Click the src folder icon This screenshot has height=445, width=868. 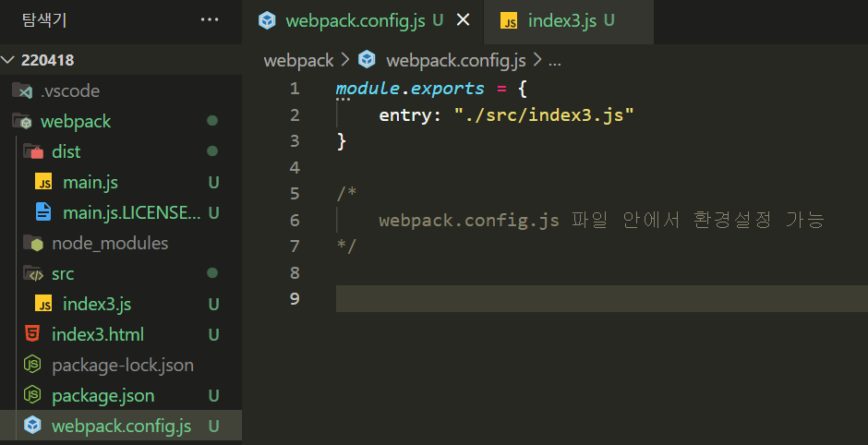(33, 273)
